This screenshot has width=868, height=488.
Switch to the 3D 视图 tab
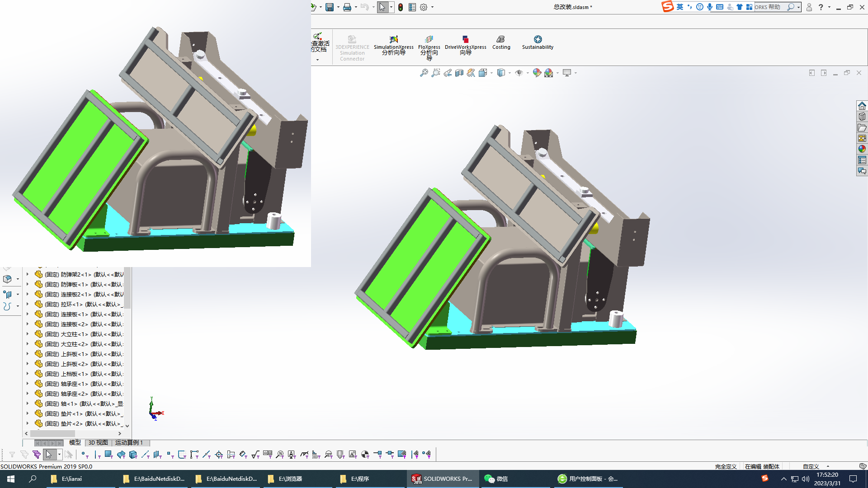[98, 443]
